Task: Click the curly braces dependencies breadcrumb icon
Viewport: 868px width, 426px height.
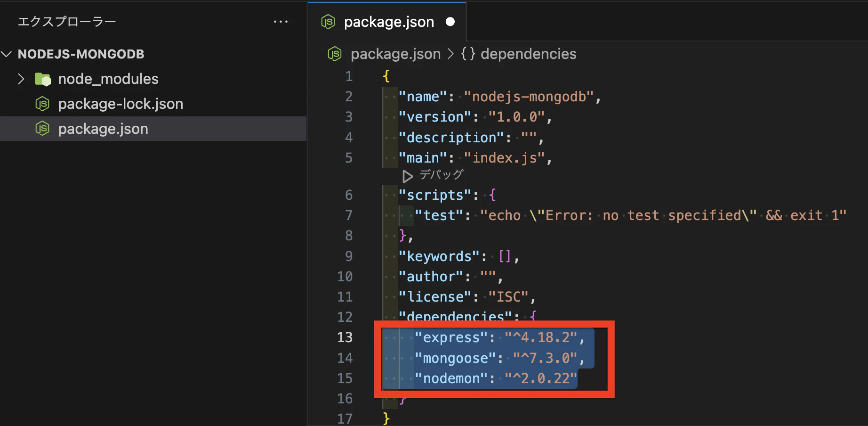Action: click(x=468, y=54)
